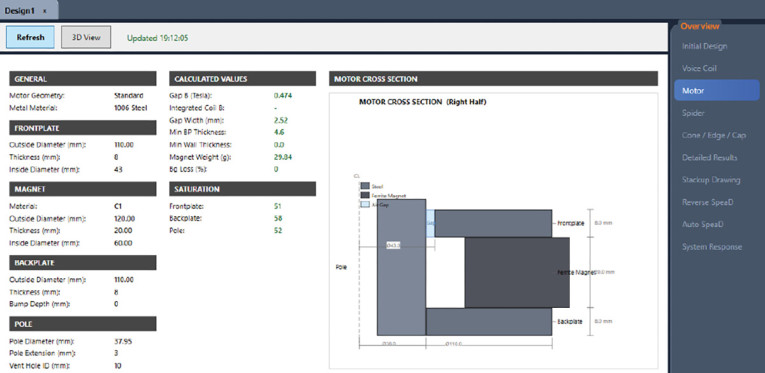This screenshot has width=765, height=373.
Task: Open the Initial Design section
Action: point(705,46)
